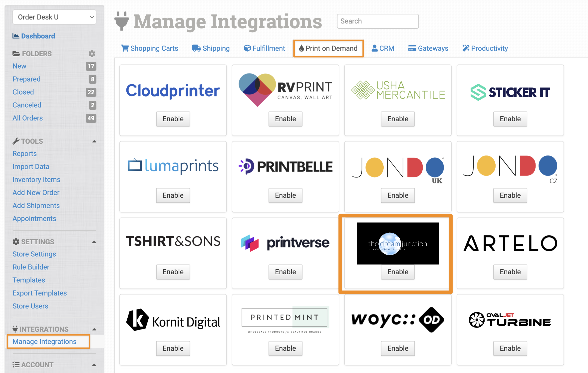This screenshot has width=588, height=373.
Task: Enable the Dream Junction integration
Action: coord(398,272)
